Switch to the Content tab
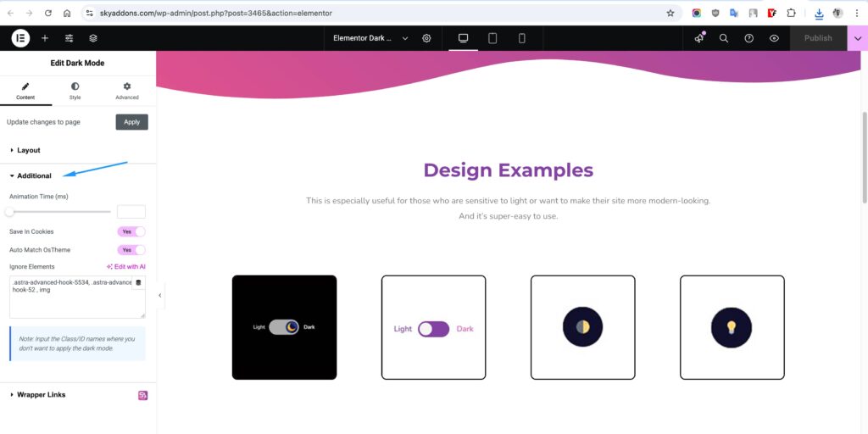This screenshot has height=434, width=868. [25, 92]
